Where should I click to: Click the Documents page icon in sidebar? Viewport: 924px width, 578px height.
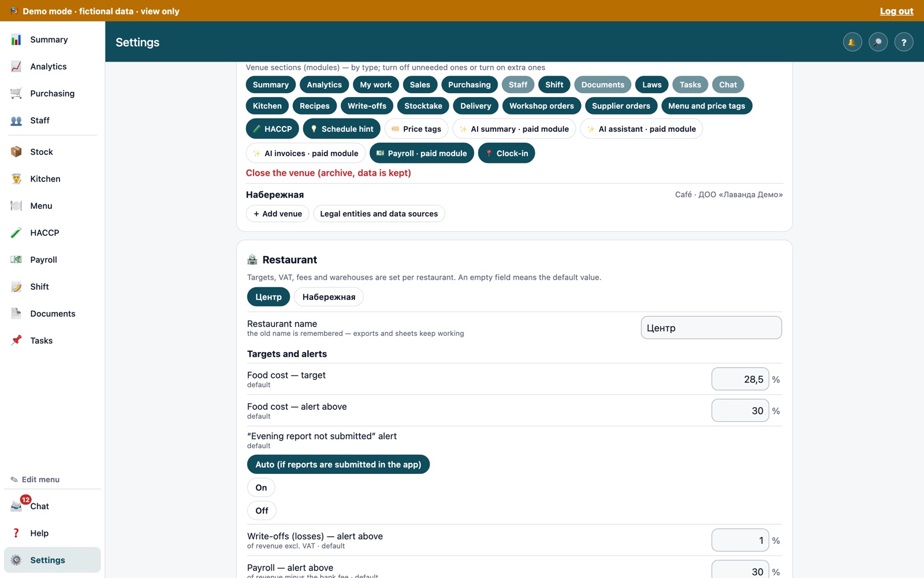click(x=16, y=314)
